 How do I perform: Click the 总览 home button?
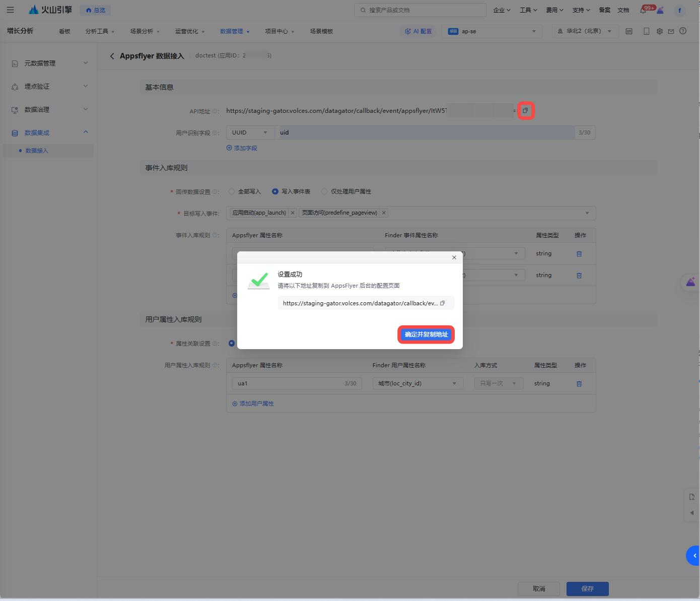(96, 10)
